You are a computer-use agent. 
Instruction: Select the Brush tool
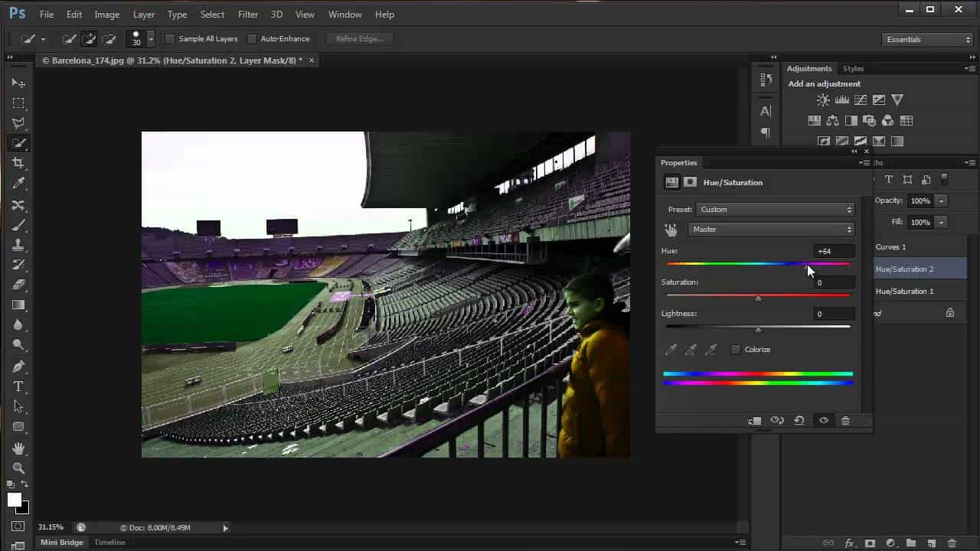tap(18, 225)
